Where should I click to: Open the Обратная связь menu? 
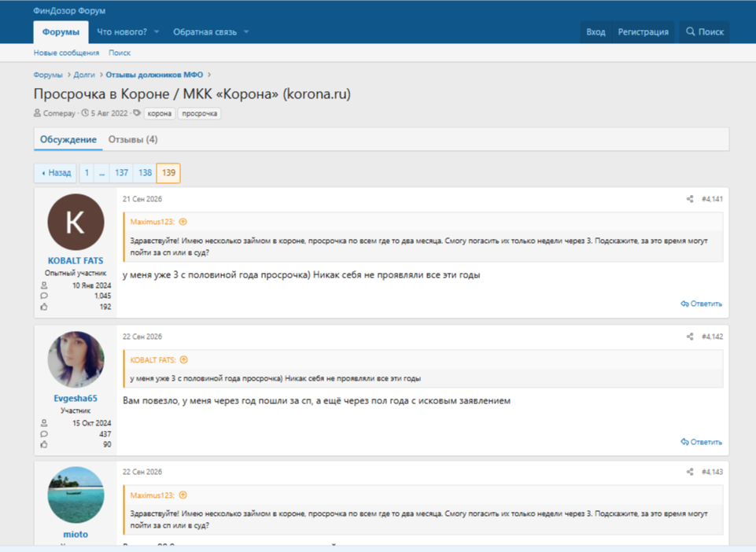coord(205,31)
